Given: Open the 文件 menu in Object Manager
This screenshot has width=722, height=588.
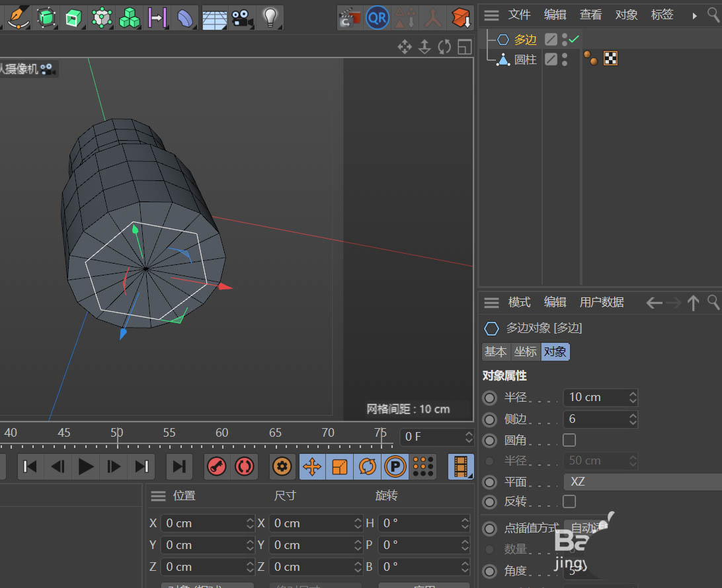Looking at the screenshot, I should pos(519,15).
